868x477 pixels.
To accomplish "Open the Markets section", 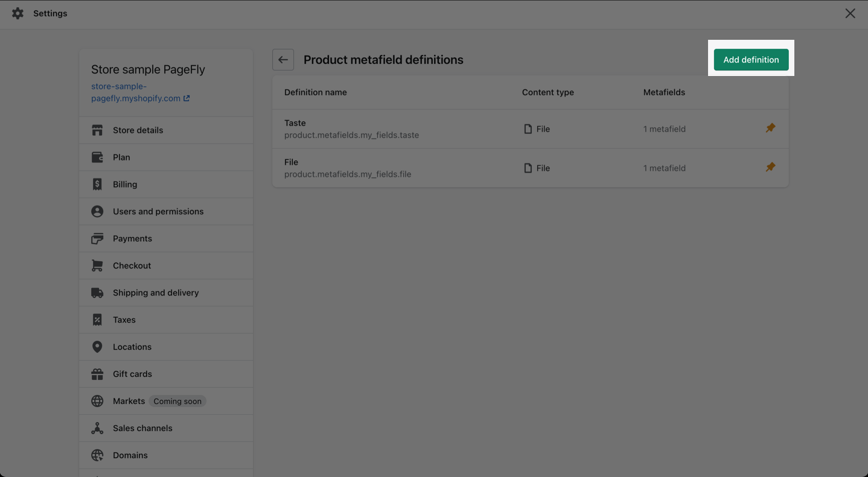I will tap(166, 401).
